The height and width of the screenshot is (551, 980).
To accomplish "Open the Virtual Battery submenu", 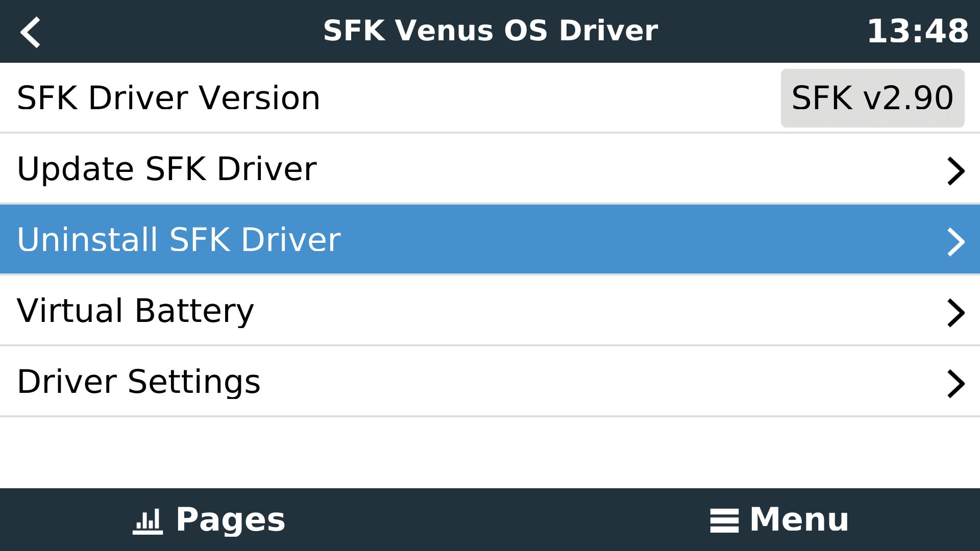I will click(135, 311).
